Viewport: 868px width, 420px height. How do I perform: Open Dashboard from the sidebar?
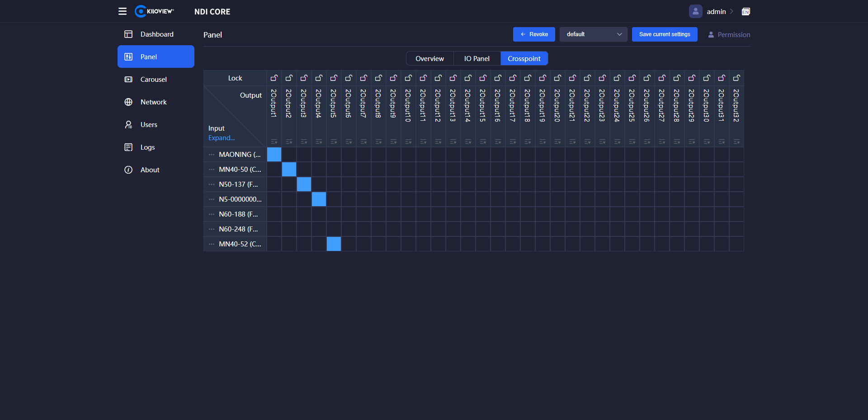(x=156, y=34)
